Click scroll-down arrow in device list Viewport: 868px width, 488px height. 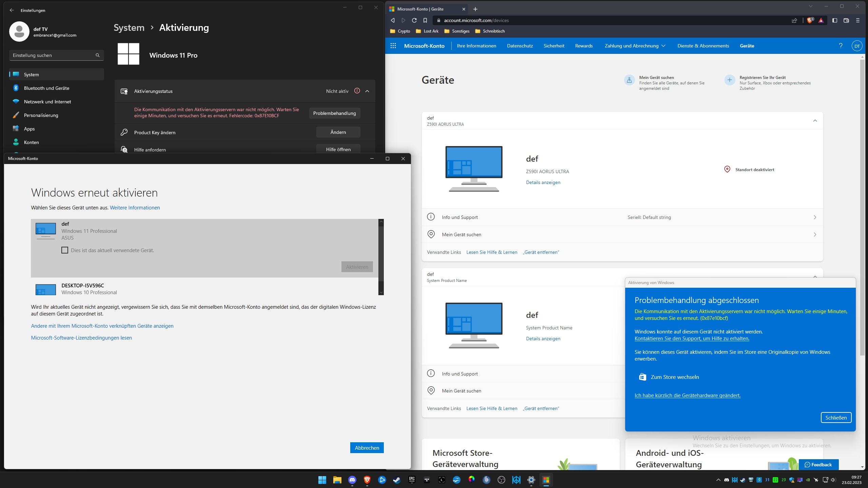click(x=381, y=292)
